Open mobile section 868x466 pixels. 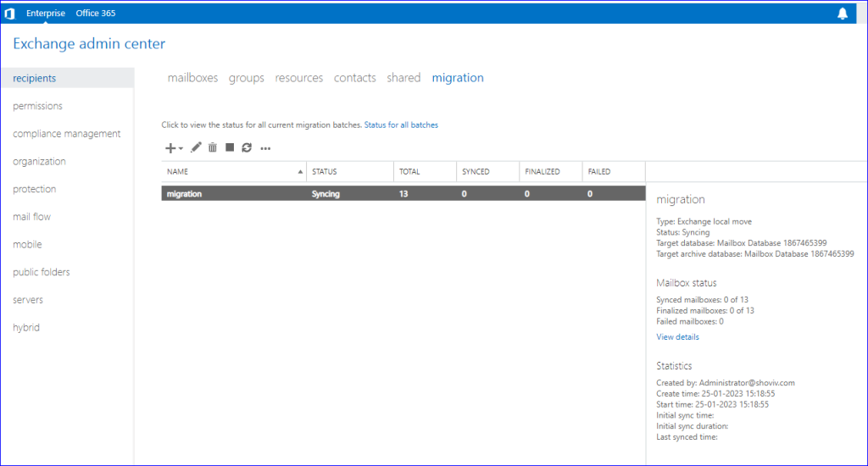(27, 244)
